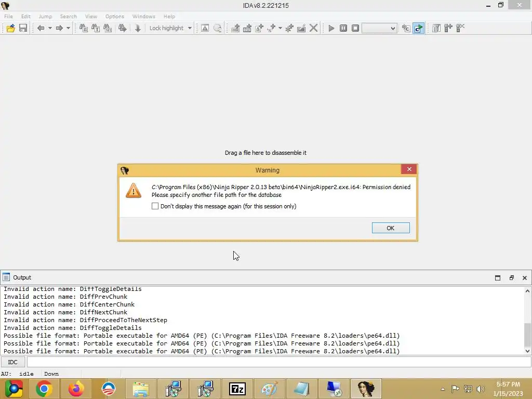Viewport: 532px width, 399px height.
Task: Click Output panel scrollbar down arrow
Action: (x=528, y=351)
